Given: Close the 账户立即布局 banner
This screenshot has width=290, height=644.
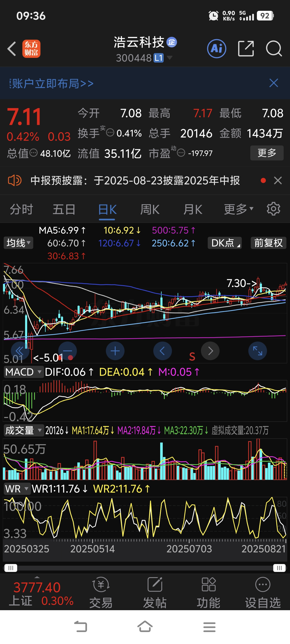Looking at the screenshot, I should (x=274, y=83).
